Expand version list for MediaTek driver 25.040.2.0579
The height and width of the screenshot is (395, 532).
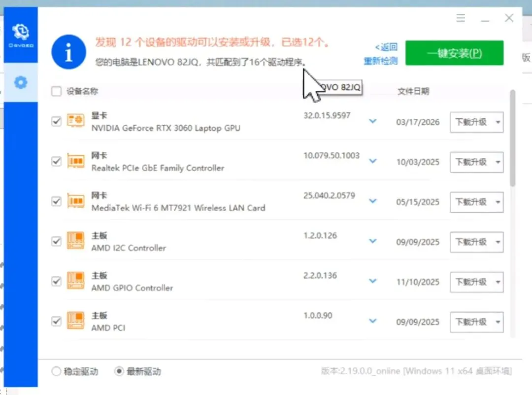(372, 201)
